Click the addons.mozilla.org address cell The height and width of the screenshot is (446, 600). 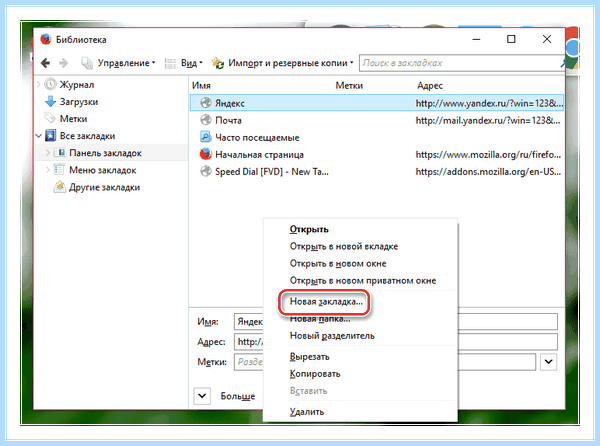tap(488, 172)
